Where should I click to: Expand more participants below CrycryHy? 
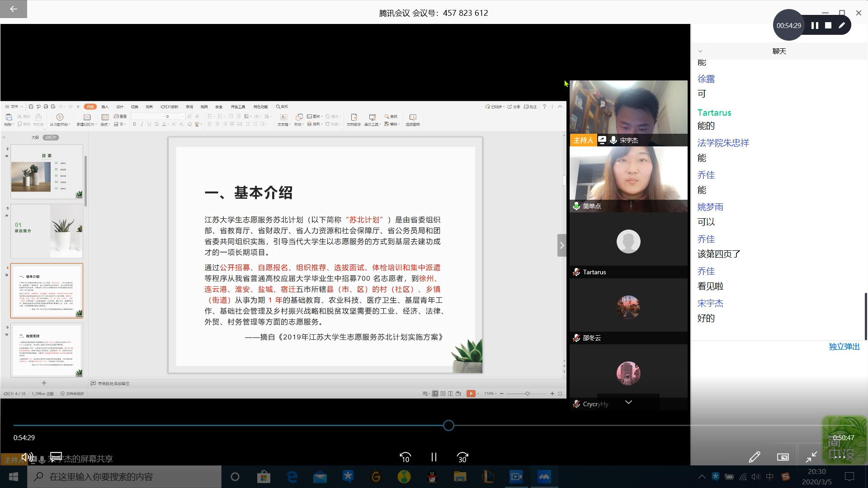[628, 402]
